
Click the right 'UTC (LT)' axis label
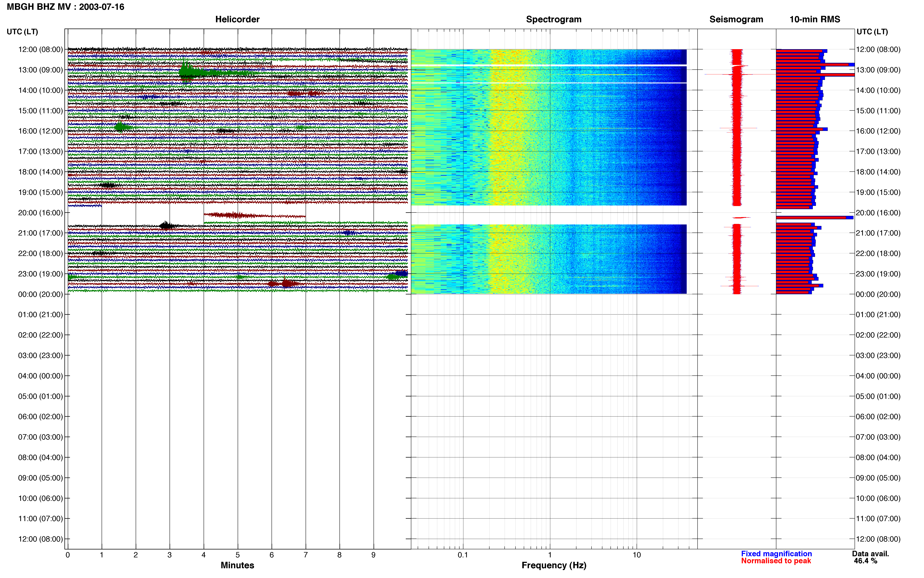tap(872, 32)
